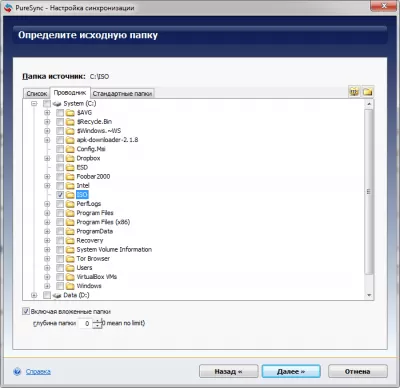
Task: Switch to the Список tab
Action: pos(37,94)
